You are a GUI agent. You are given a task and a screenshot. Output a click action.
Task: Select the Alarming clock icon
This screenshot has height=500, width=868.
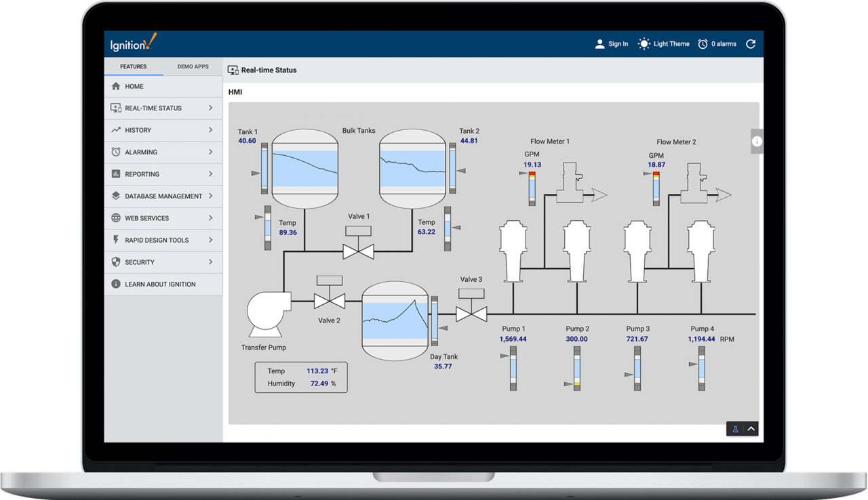(116, 152)
